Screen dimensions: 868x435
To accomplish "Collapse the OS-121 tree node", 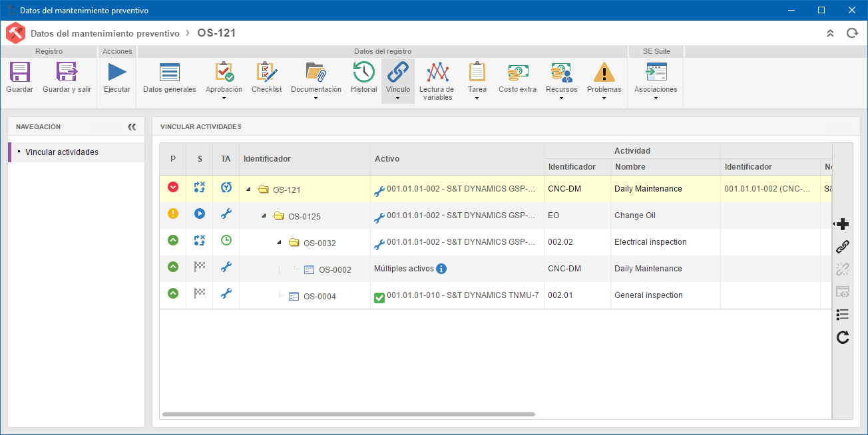I will coord(249,190).
